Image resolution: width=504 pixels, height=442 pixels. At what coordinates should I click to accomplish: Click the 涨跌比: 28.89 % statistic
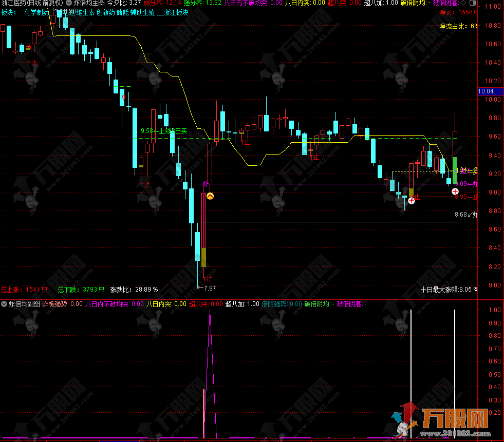(x=134, y=290)
